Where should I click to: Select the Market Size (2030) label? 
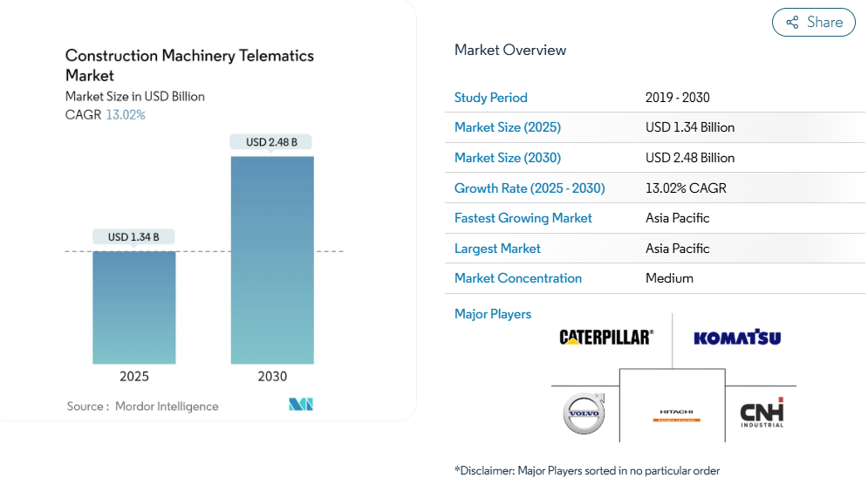[507, 158]
